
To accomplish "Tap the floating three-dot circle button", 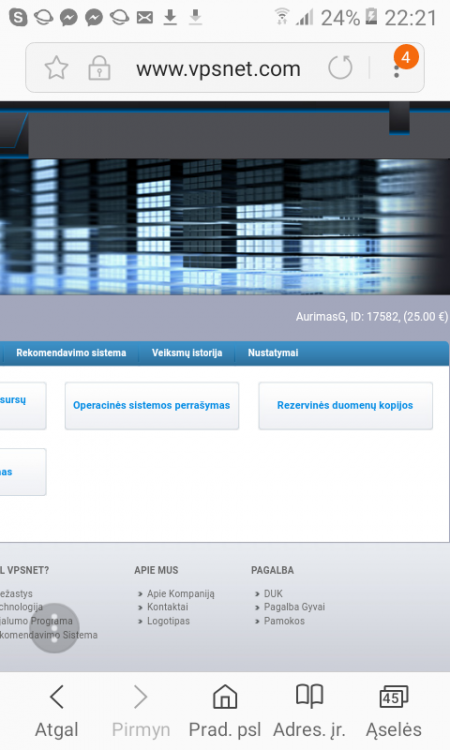I will tap(55, 628).
